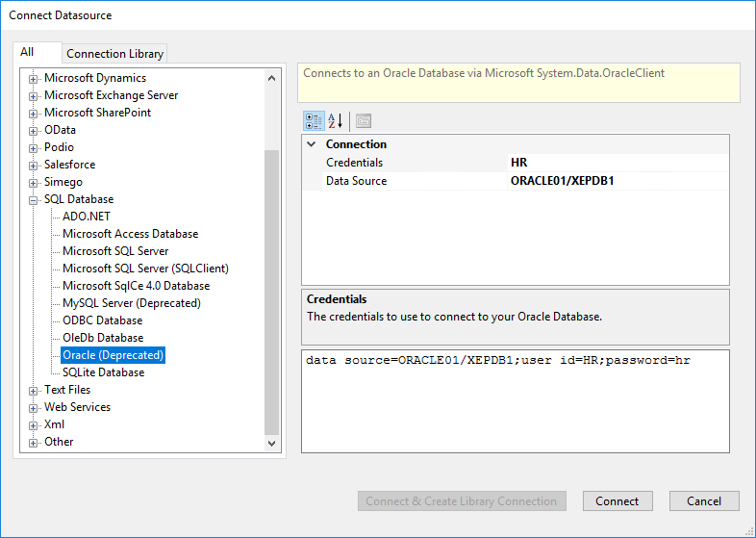Select Microsoft SqlCe 4.0 Database
Viewport: 756px width, 538px height.
coord(136,286)
